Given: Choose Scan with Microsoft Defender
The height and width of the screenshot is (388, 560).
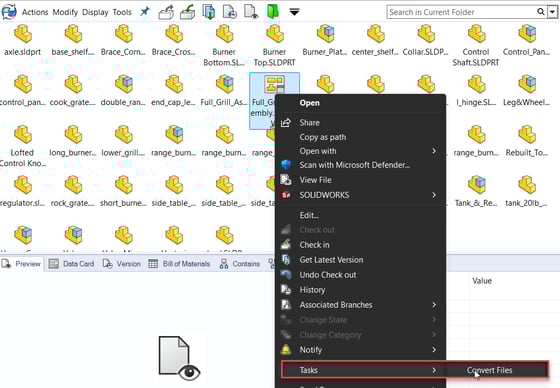Looking at the screenshot, I should (361, 165).
